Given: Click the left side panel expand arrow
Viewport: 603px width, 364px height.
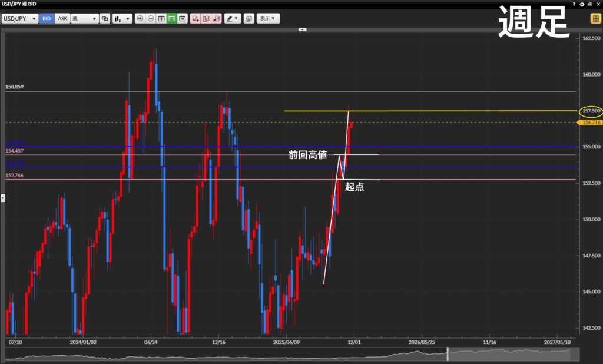Looking at the screenshot, I should (2, 198).
